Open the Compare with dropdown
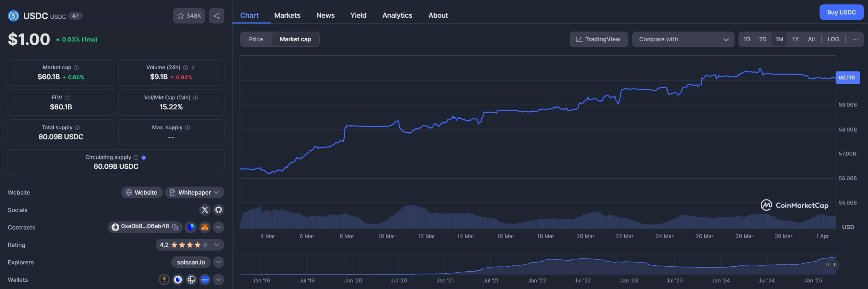The image size is (868, 289). (683, 39)
